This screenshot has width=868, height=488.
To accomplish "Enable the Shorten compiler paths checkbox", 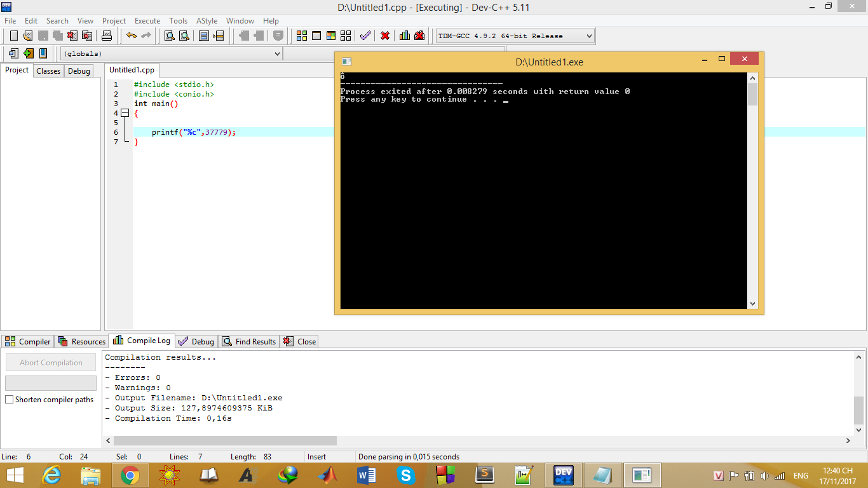I will click(10, 400).
